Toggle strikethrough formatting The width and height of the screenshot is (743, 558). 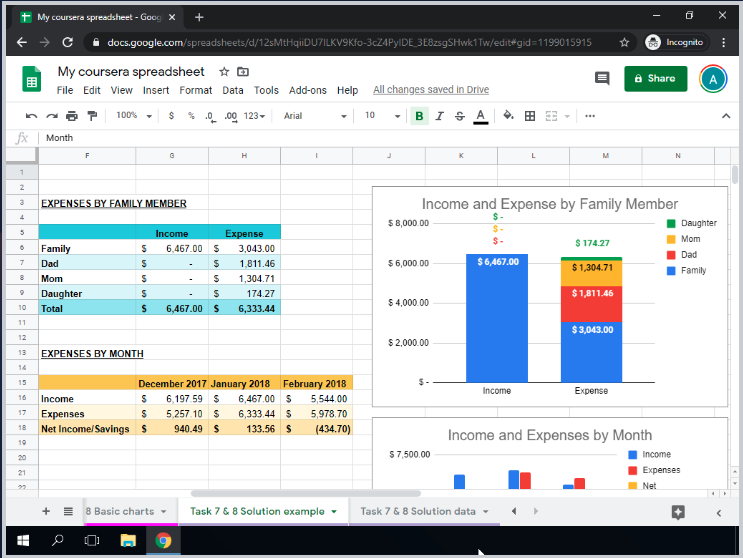pos(460,116)
